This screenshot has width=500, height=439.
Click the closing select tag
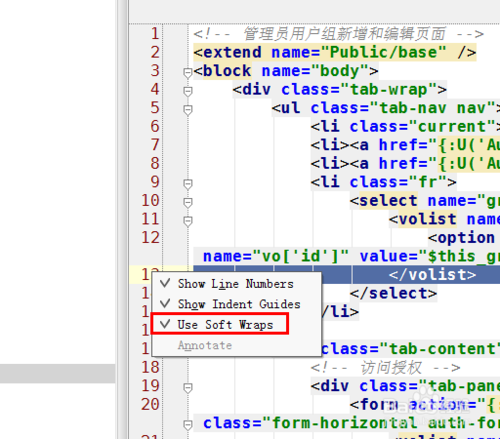point(393,293)
